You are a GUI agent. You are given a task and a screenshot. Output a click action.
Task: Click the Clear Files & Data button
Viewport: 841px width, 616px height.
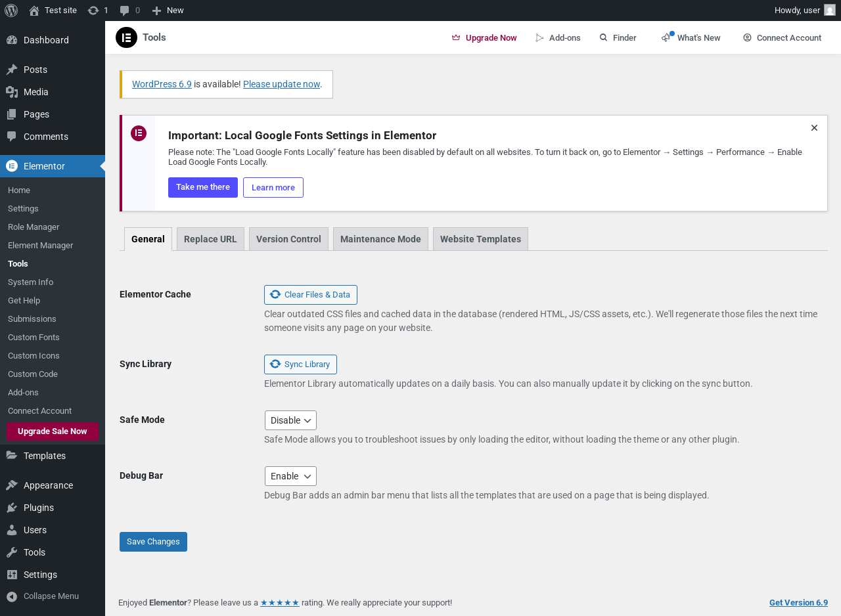311,295
